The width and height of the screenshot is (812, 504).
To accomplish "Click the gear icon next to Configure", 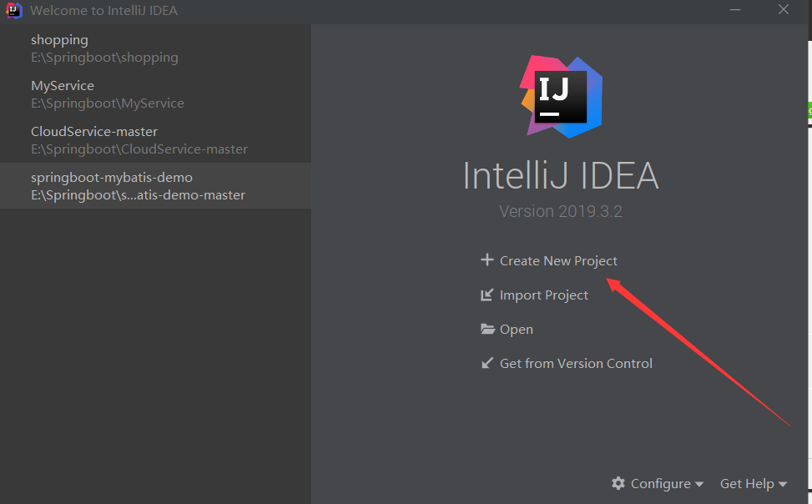I will point(618,483).
